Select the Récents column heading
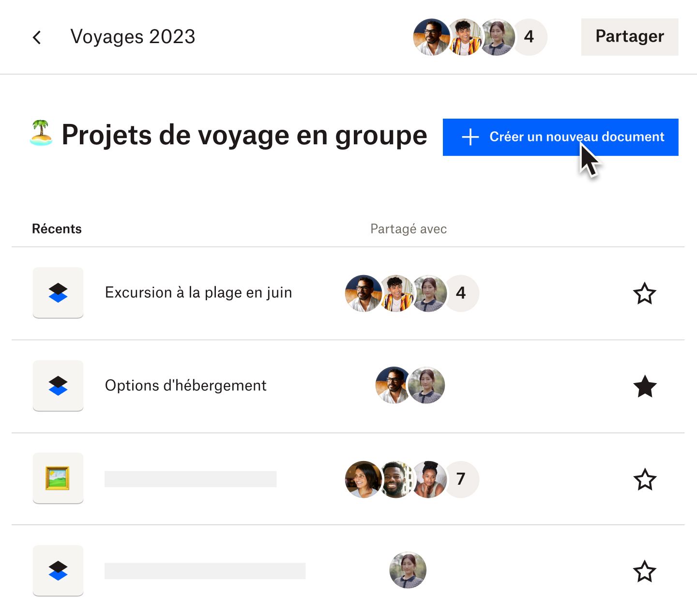 [57, 229]
